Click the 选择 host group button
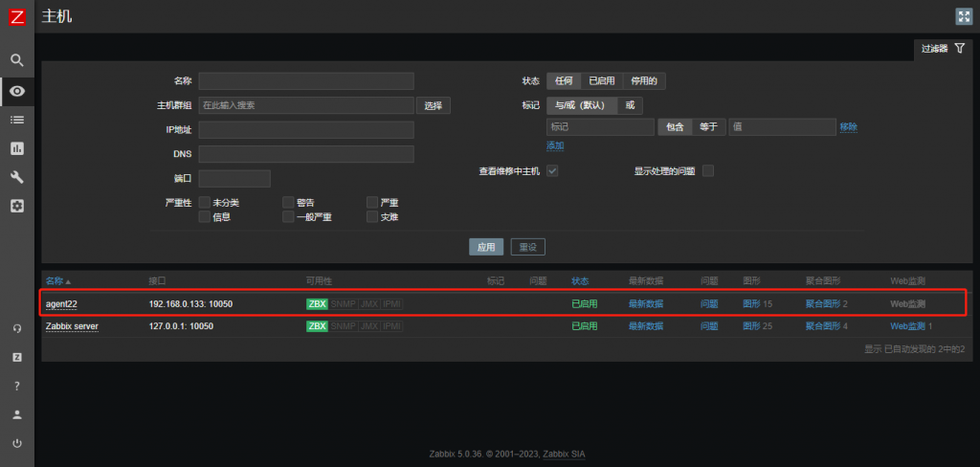 pyautogui.click(x=434, y=105)
